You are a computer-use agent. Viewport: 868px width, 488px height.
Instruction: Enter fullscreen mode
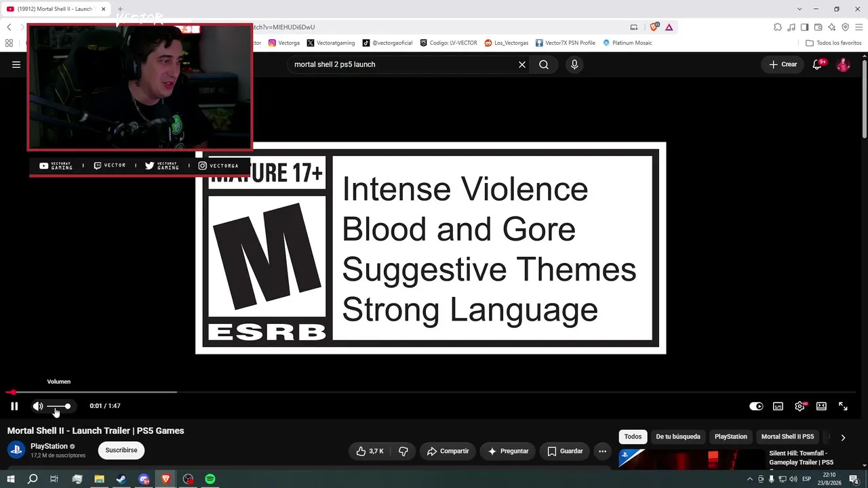[x=843, y=406]
